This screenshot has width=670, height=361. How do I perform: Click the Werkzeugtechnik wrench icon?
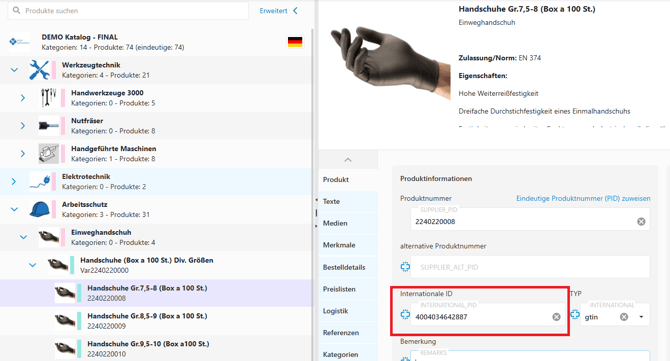pyautogui.click(x=39, y=70)
